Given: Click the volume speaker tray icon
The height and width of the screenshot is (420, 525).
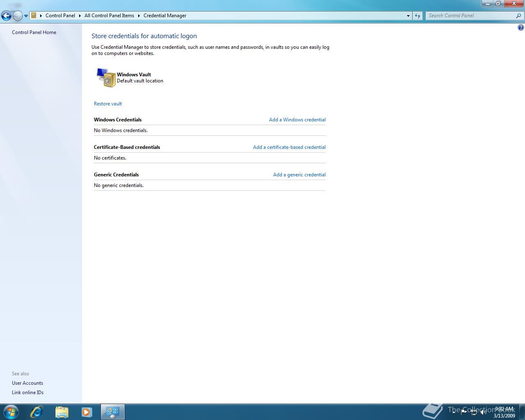Looking at the screenshot, I should 484,412.
